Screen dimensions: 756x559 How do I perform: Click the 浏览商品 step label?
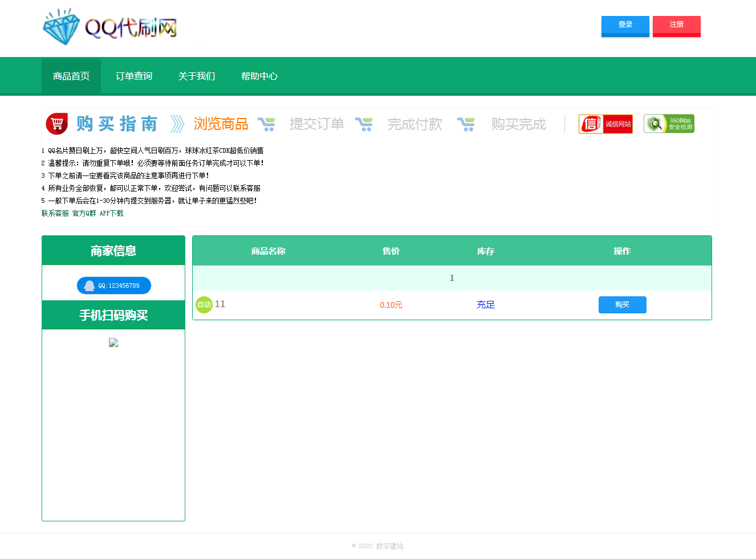click(x=221, y=124)
